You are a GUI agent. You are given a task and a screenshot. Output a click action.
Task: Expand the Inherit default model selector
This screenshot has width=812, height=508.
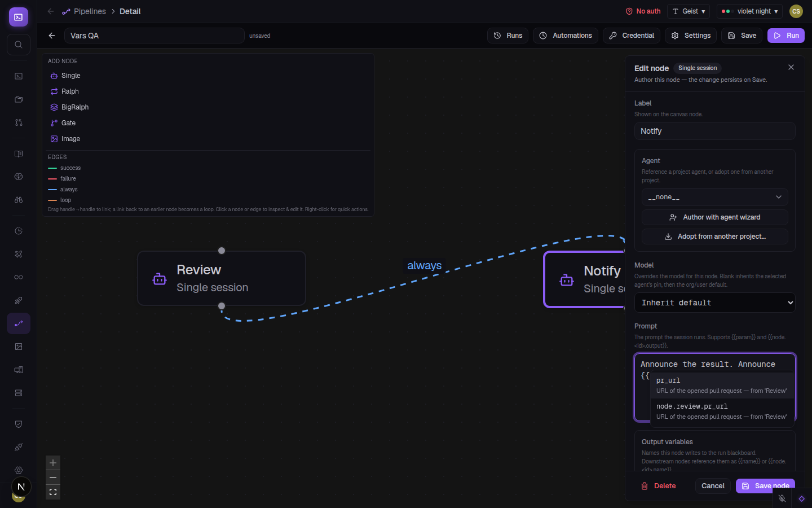tap(714, 303)
